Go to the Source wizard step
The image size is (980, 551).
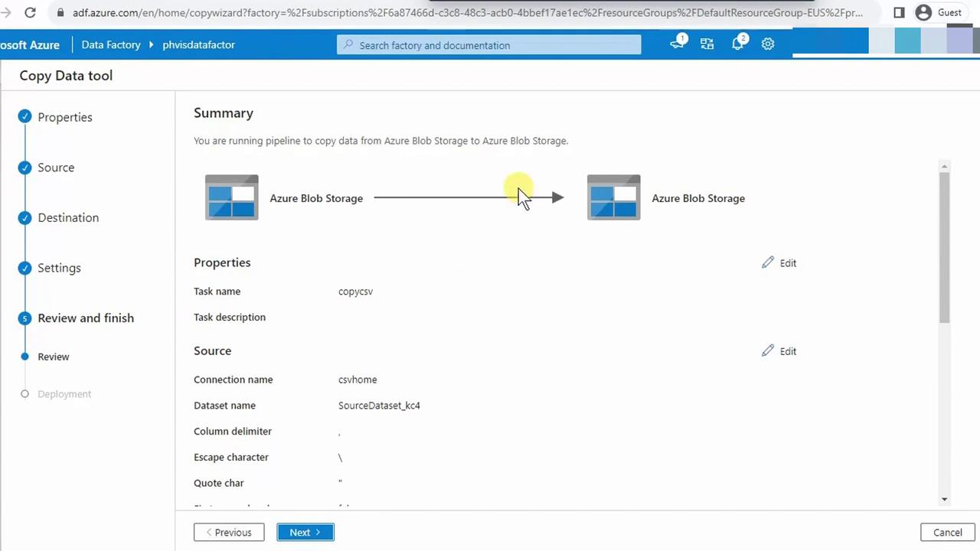pos(56,168)
